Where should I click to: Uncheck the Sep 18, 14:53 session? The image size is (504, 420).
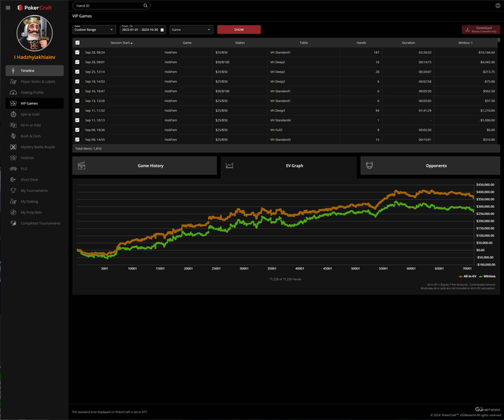click(78, 81)
